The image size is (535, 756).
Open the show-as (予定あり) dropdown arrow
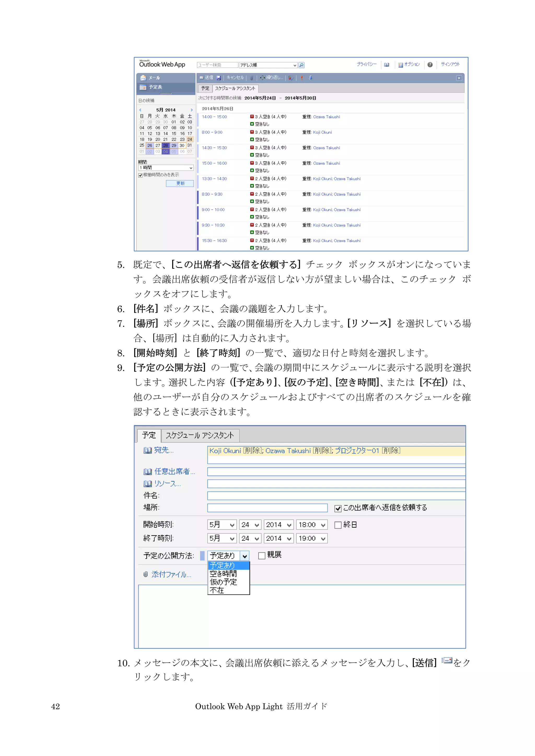pyautogui.click(x=245, y=556)
